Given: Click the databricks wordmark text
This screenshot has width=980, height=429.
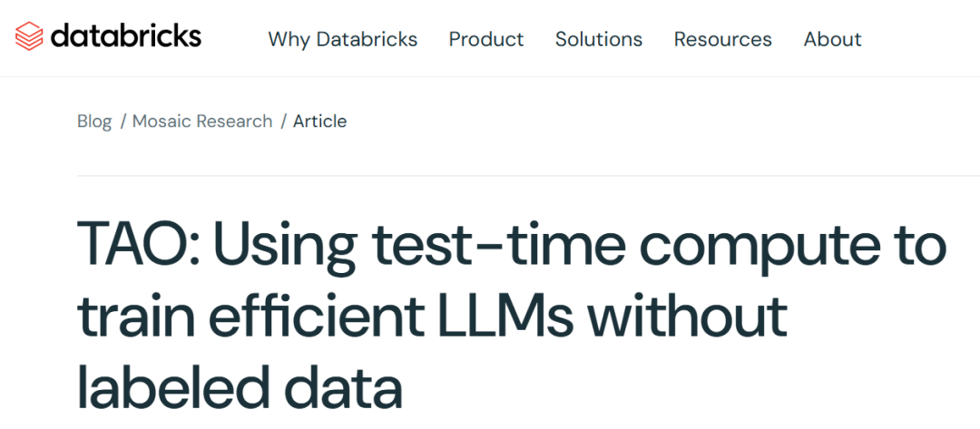Looking at the screenshot, I should 126,36.
